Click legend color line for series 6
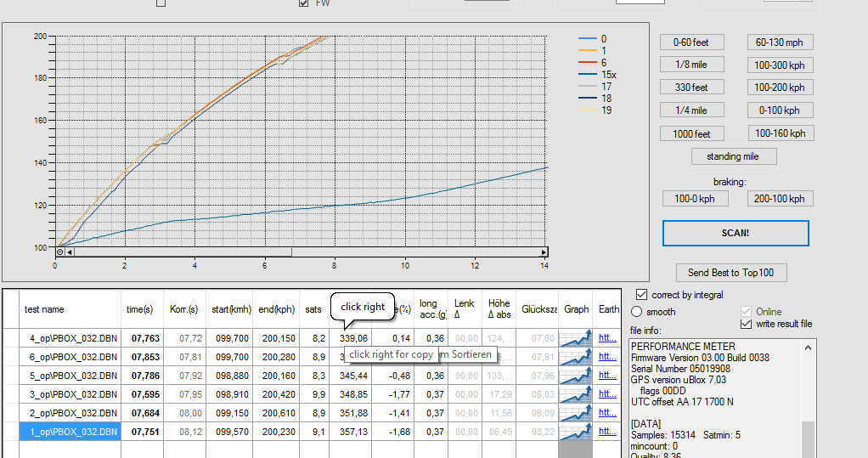 pyautogui.click(x=588, y=63)
